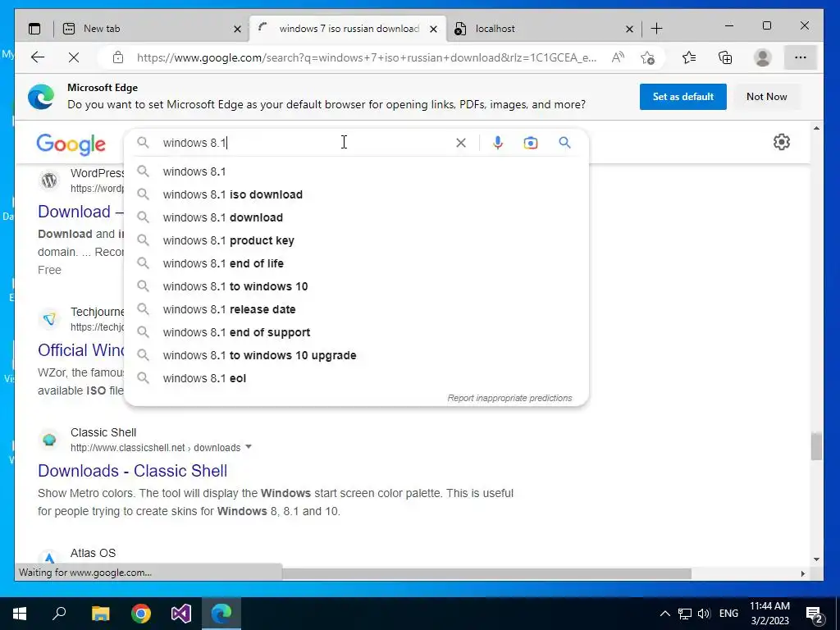Select the windows 7 iso russian download tab
The image size is (840, 630).
pyautogui.click(x=348, y=29)
